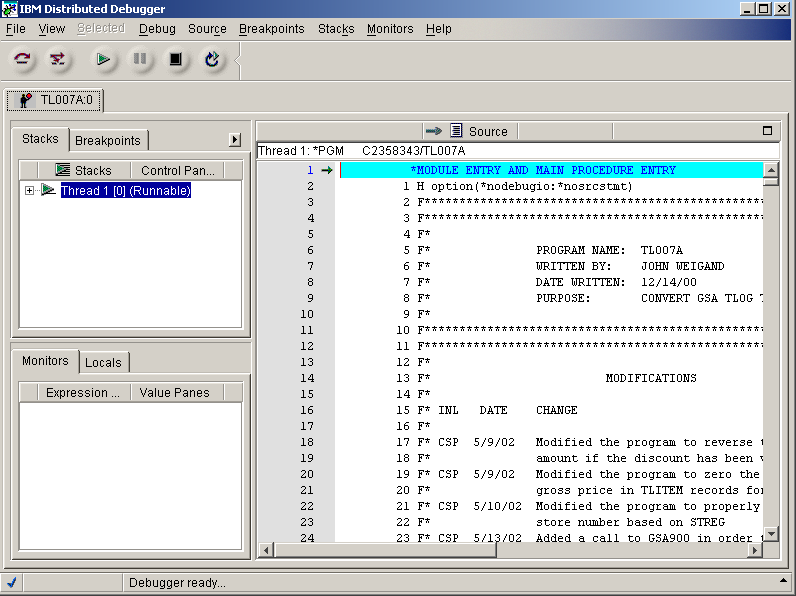Click the Value Panes column header
This screenshot has width=796, height=596.
click(177, 392)
